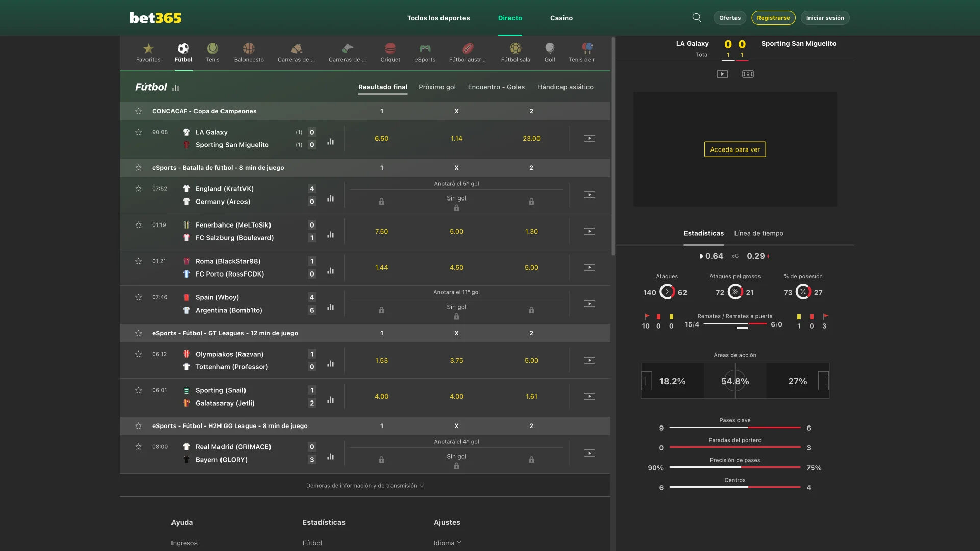
Task: Open the Baloncesto sport category
Action: [249, 52]
